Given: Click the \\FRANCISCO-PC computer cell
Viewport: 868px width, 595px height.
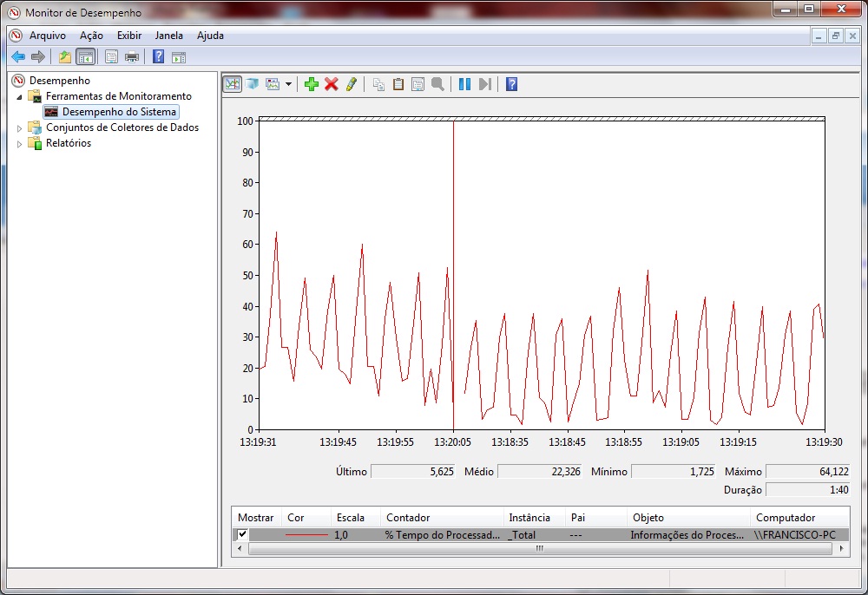Looking at the screenshot, I should [x=795, y=535].
